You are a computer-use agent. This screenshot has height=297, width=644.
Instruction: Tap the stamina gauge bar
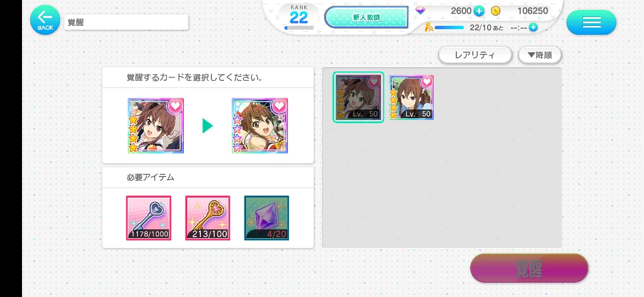[449, 28]
